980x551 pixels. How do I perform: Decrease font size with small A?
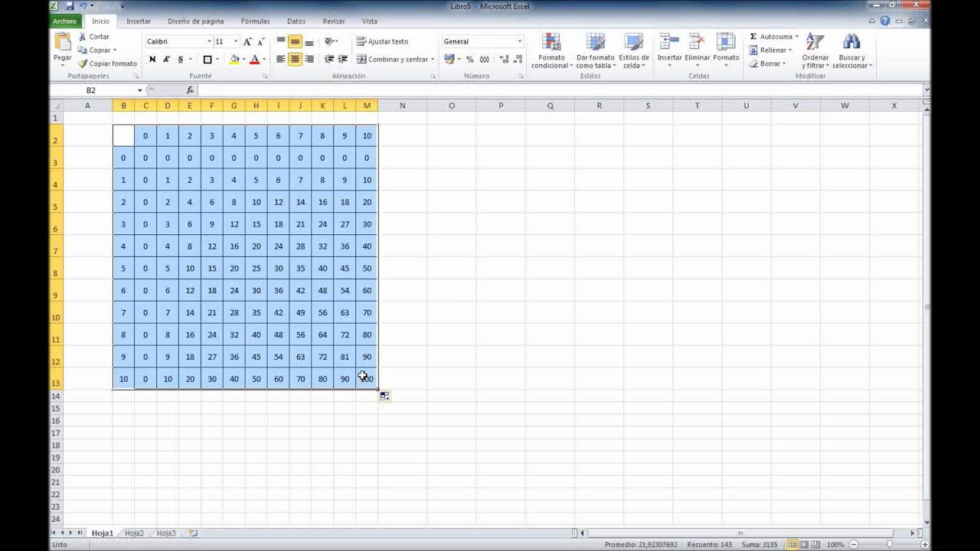261,41
